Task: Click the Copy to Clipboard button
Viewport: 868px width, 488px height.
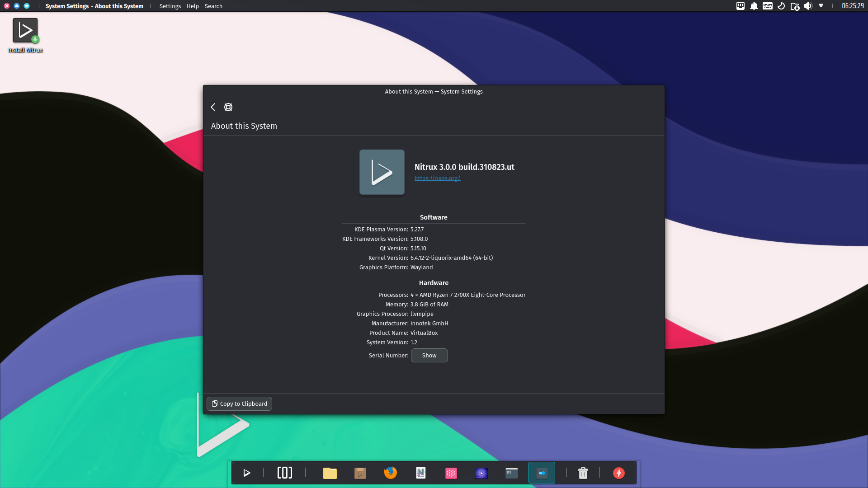Action: (239, 404)
